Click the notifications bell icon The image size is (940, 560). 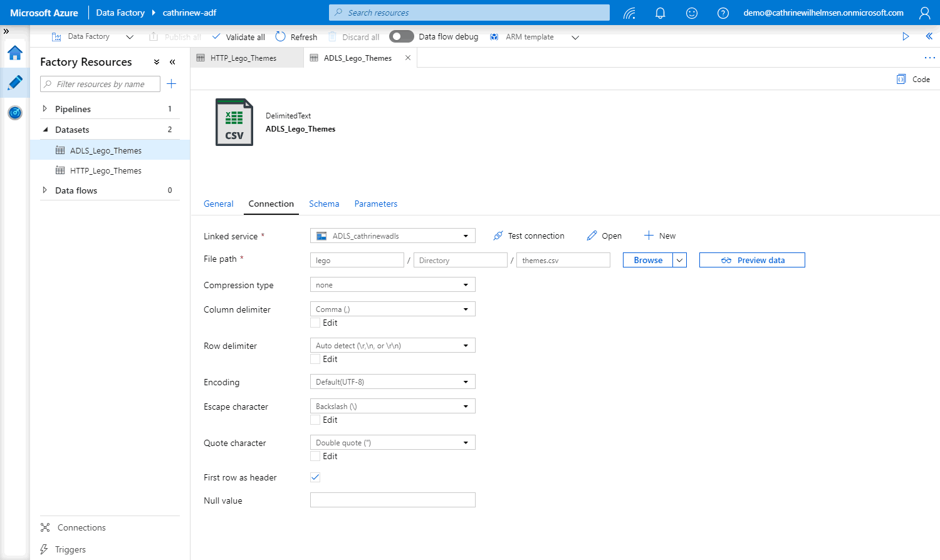[x=660, y=13]
